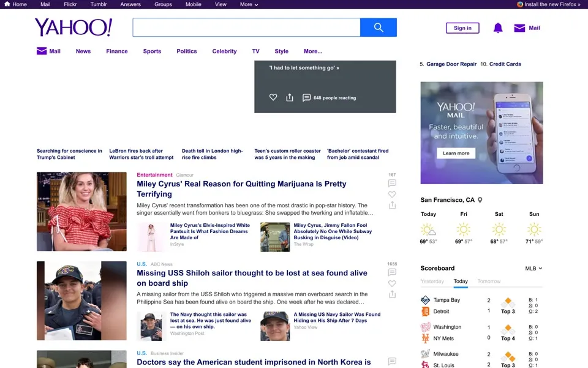
Task: Click Install the new Firefox link
Action: pyautogui.click(x=552, y=4)
